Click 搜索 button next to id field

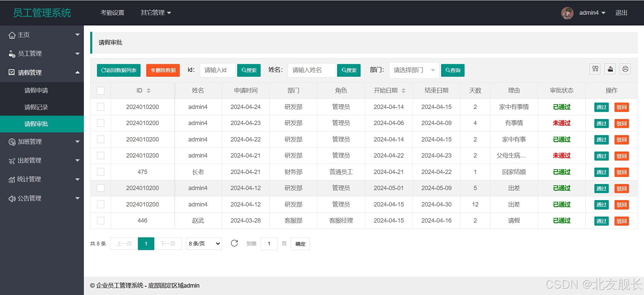[249, 70]
